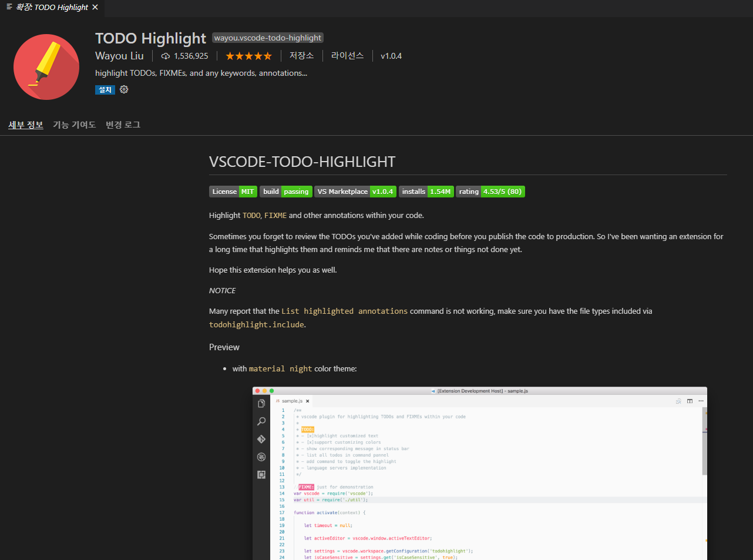Click the preview's split editor icon
The width and height of the screenshot is (753, 560).
click(x=690, y=401)
